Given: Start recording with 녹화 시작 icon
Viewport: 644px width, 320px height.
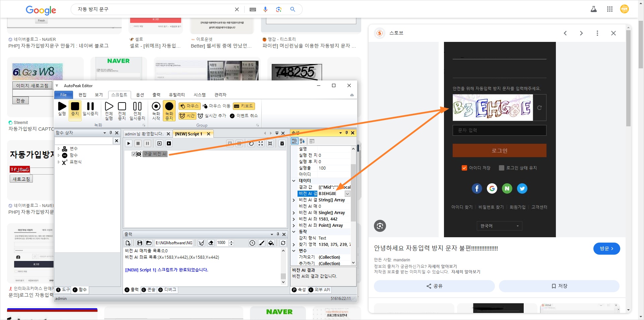Looking at the screenshot, I should [156, 106].
